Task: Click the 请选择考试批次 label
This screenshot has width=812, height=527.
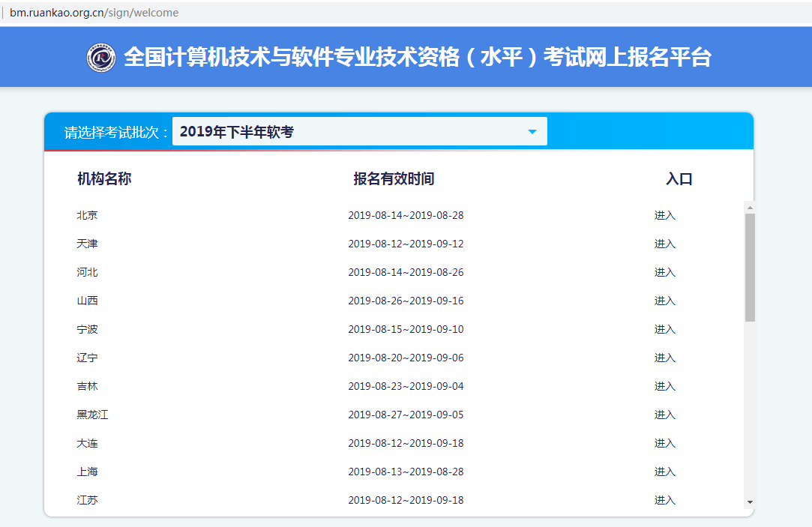Action: click(x=116, y=133)
